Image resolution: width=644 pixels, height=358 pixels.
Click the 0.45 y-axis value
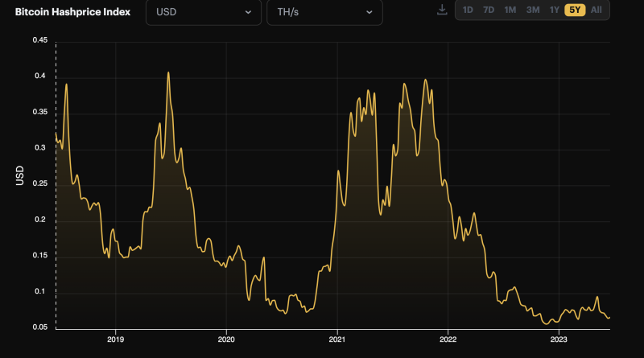tap(39, 40)
